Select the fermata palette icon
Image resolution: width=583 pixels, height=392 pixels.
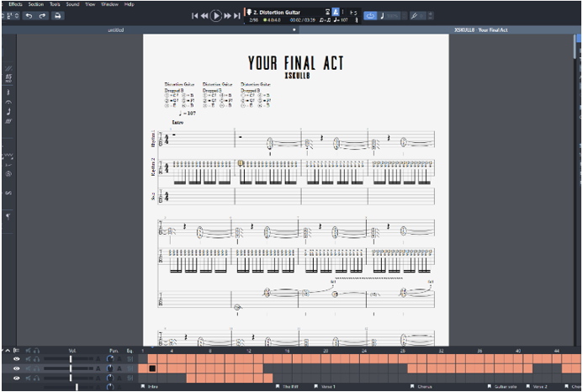click(8, 102)
